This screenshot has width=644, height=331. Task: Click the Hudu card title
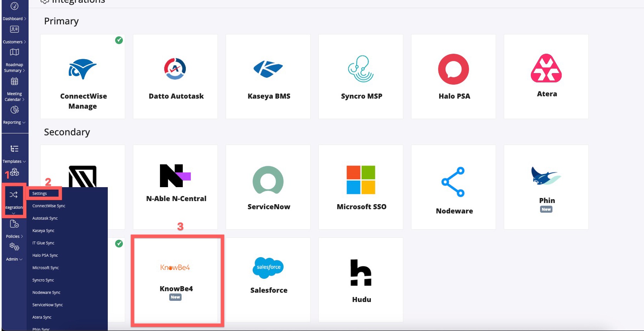click(x=362, y=300)
